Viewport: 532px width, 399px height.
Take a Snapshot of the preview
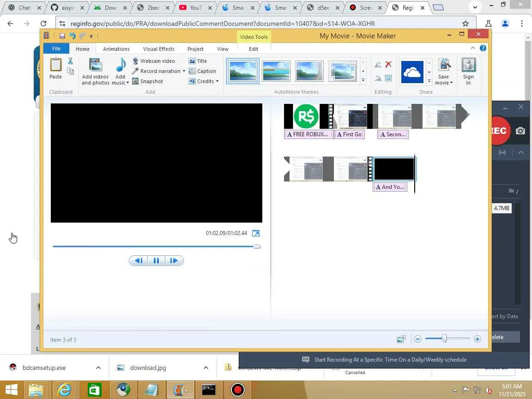(x=148, y=81)
